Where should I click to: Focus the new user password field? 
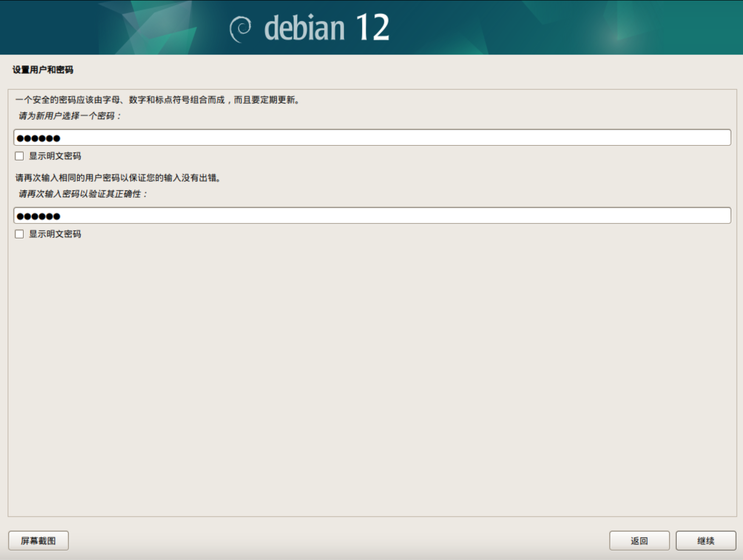click(372, 138)
